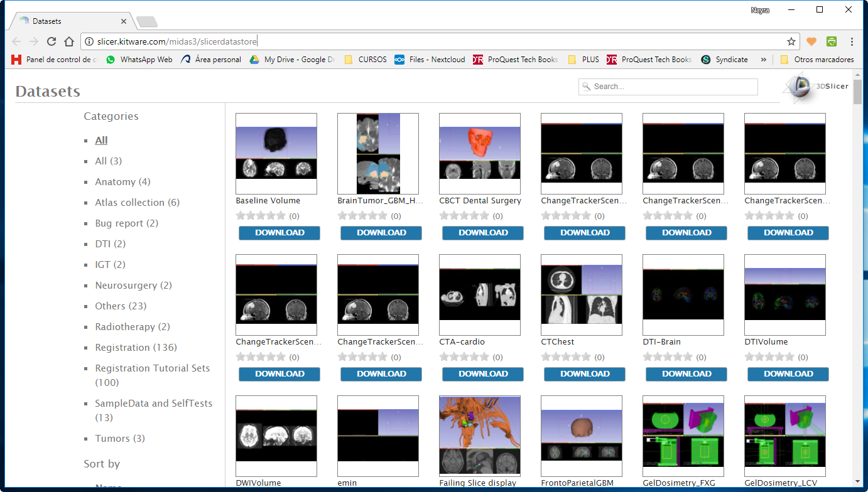Image resolution: width=868 pixels, height=492 pixels.
Task: Open the WhatsApp Web bookmark
Action: (x=139, y=60)
